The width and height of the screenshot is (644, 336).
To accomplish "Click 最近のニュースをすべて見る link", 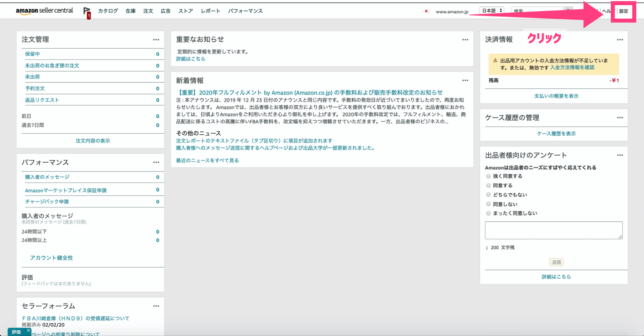I will (207, 160).
